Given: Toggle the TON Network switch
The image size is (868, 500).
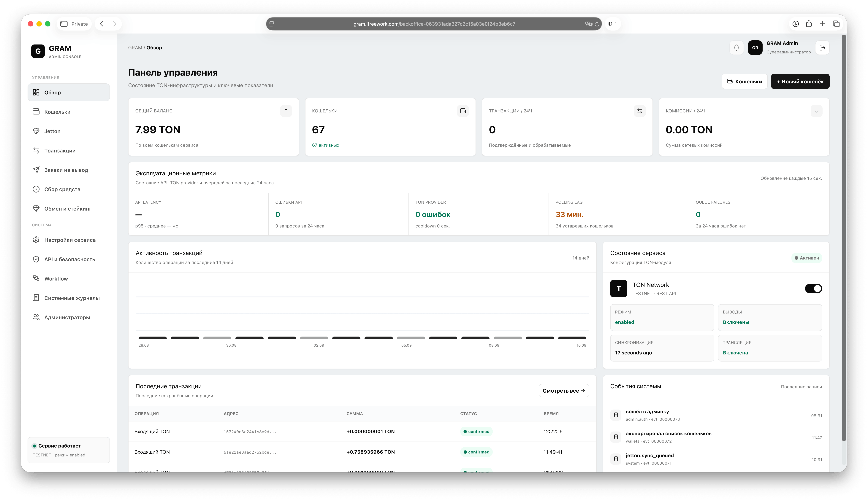Looking at the screenshot, I should (x=813, y=289).
